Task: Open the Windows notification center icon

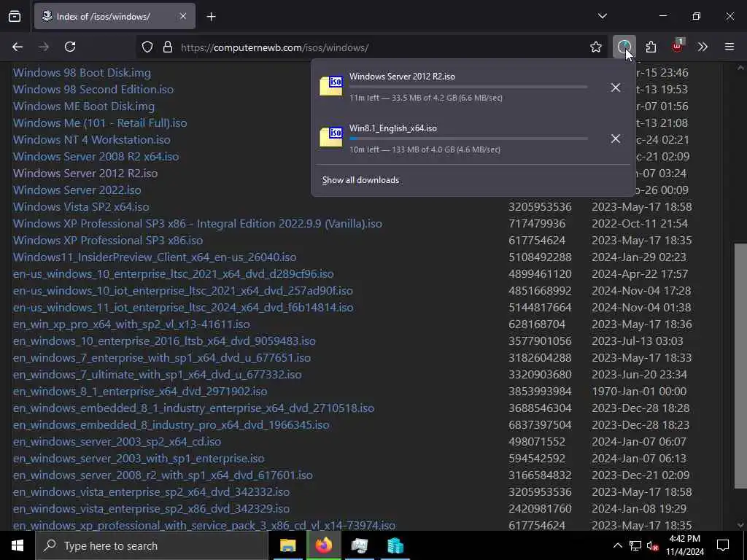Action: click(723, 545)
